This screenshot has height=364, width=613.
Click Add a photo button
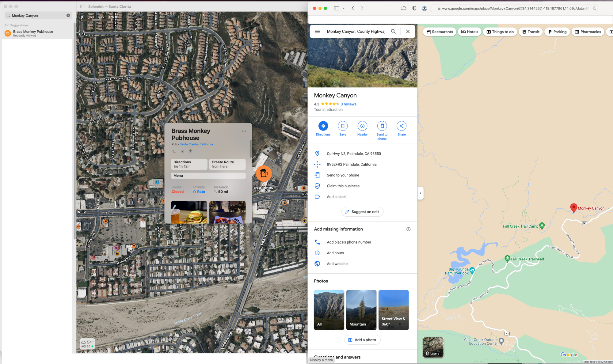pyautogui.click(x=362, y=340)
